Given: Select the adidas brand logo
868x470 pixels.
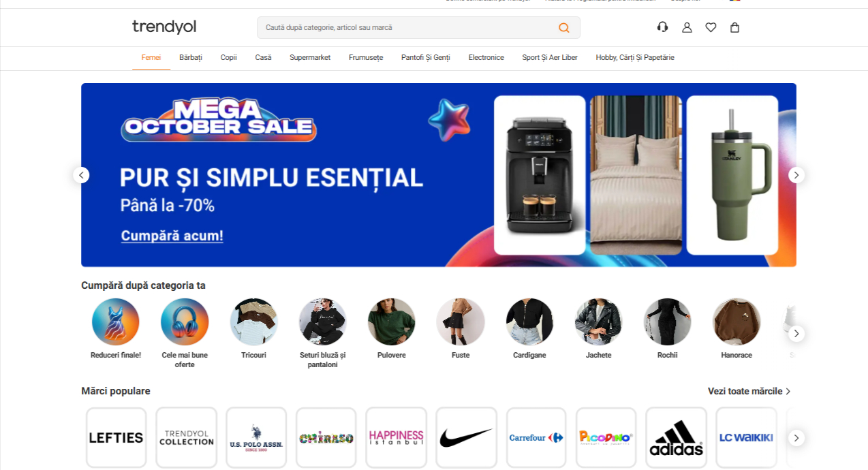Looking at the screenshot, I should pyautogui.click(x=676, y=437).
